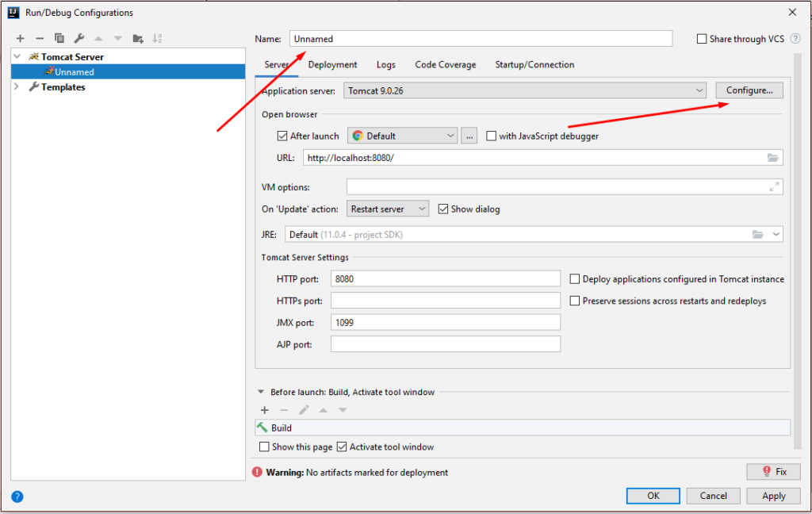Click the Fix button
Viewport: 812px width, 514px height.
tap(774, 471)
